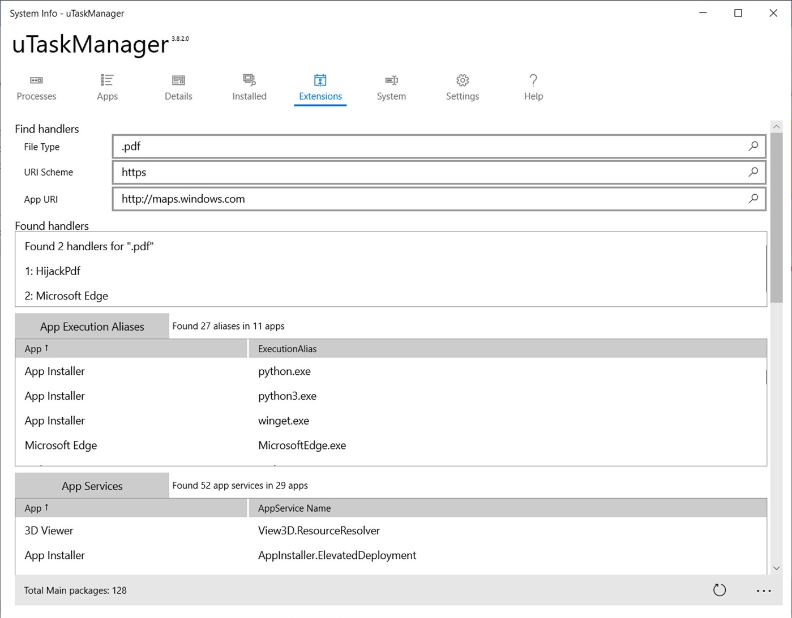Select the python3.exe alias row

click(390, 396)
